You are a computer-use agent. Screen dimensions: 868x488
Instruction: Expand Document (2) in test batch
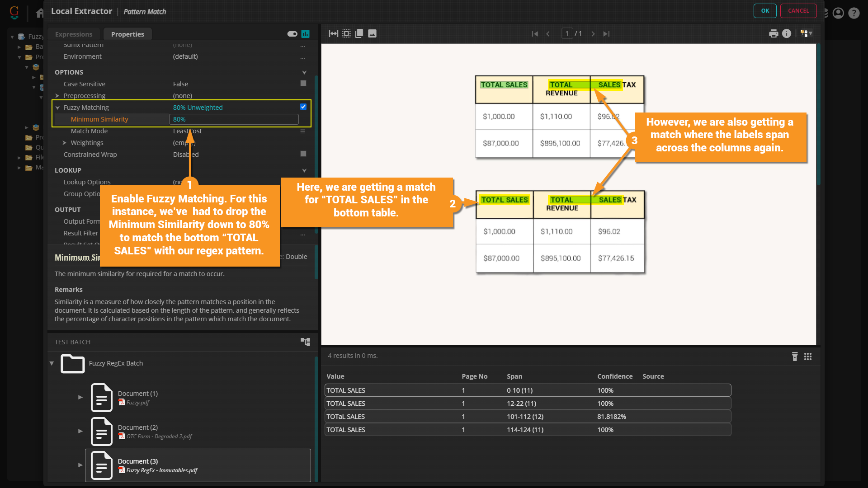[x=80, y=431]
